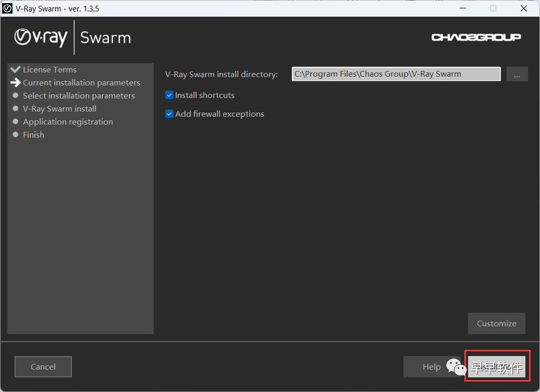
Task: Click the bullet beside Application registration
Action: pyautogui.click(x=16, y=121)
